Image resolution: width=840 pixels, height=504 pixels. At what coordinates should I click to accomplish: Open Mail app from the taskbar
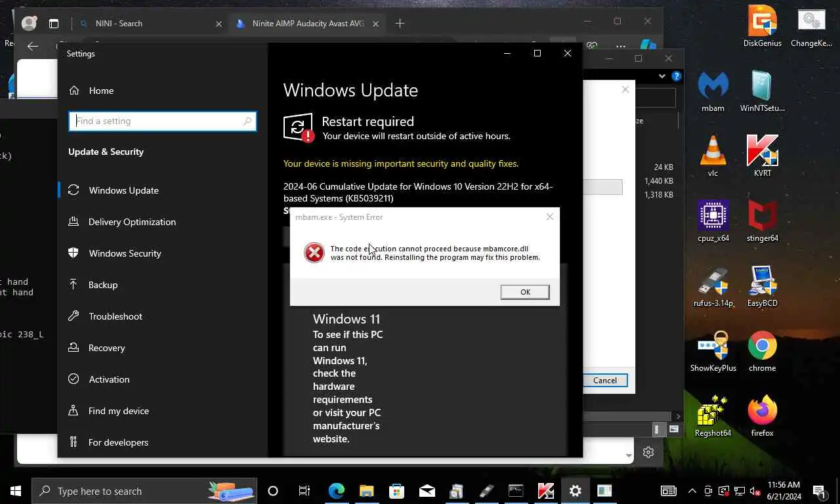tap(427, 491)
